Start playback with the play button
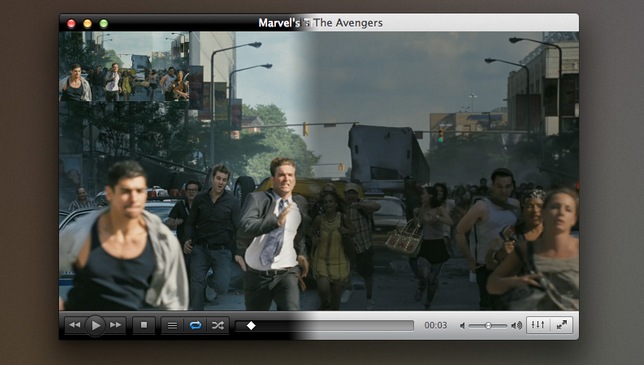 [95, 326]
